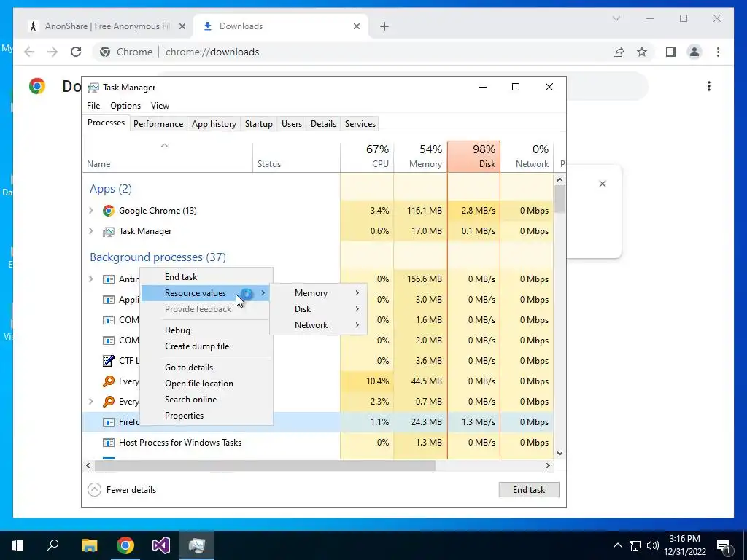Screen dimensions: 747x560
Task: Open the Memory submenu
Action: [x=318, y=293]
